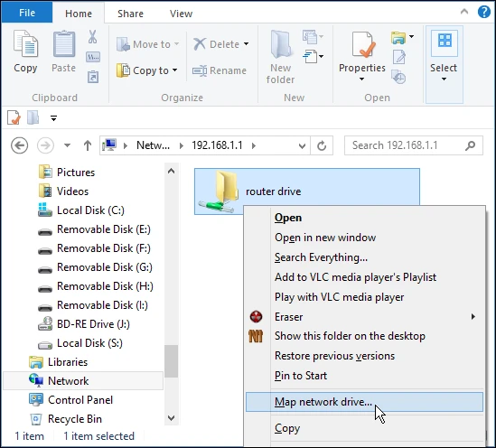The image size is (496, 448).
Task: Open the File tab
Action: 27,13
